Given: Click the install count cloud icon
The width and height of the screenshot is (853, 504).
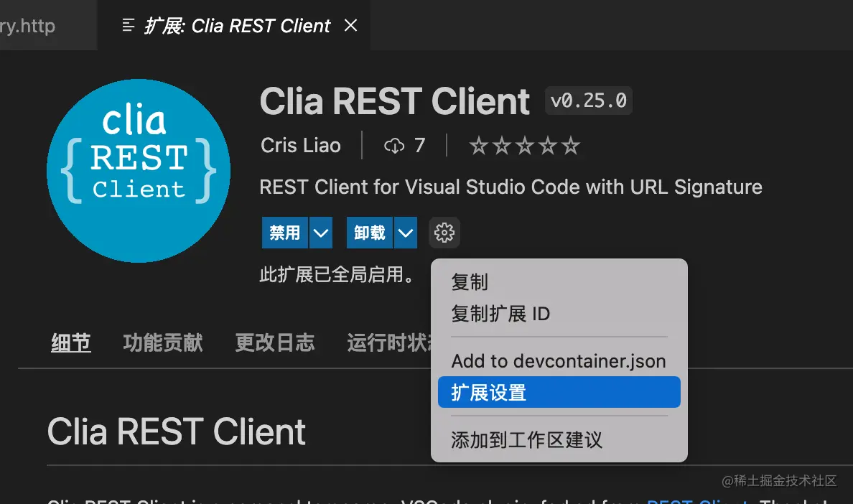Looking at the screenshot, I should (x=394, y=146).
